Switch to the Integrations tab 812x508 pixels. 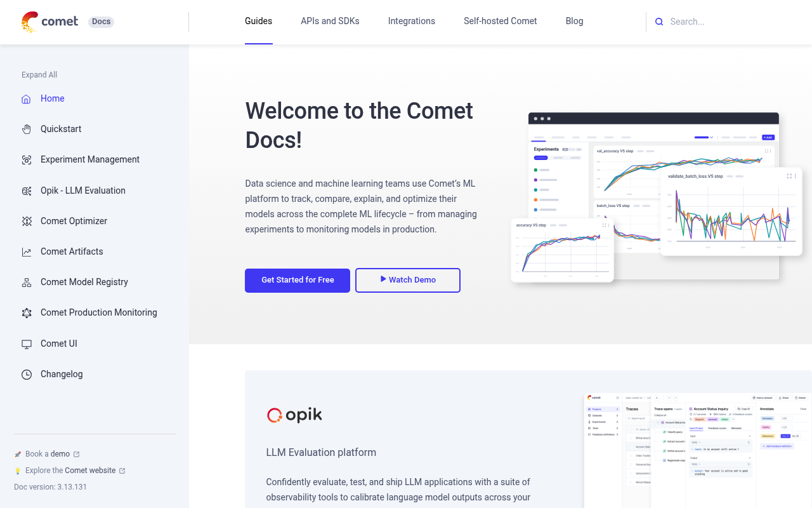[x=412, y=21]
